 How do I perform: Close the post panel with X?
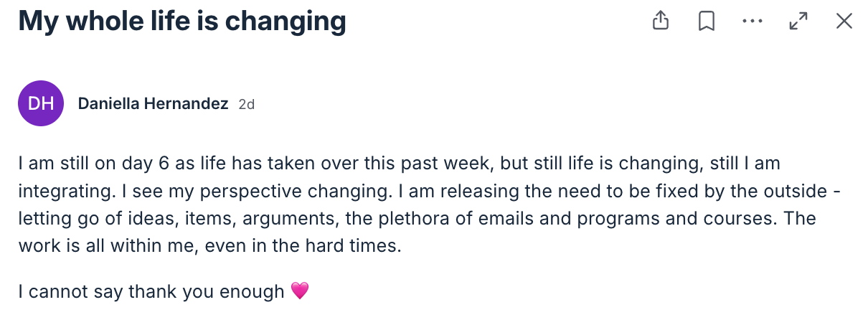(x=844, y=22)
